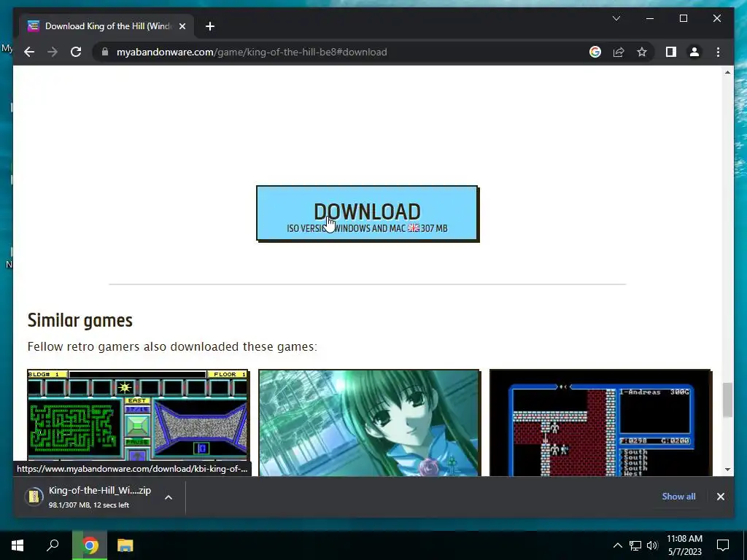This screenshot has height=560, width=747.
Task: Open the notification center
Action: point(723,545)
